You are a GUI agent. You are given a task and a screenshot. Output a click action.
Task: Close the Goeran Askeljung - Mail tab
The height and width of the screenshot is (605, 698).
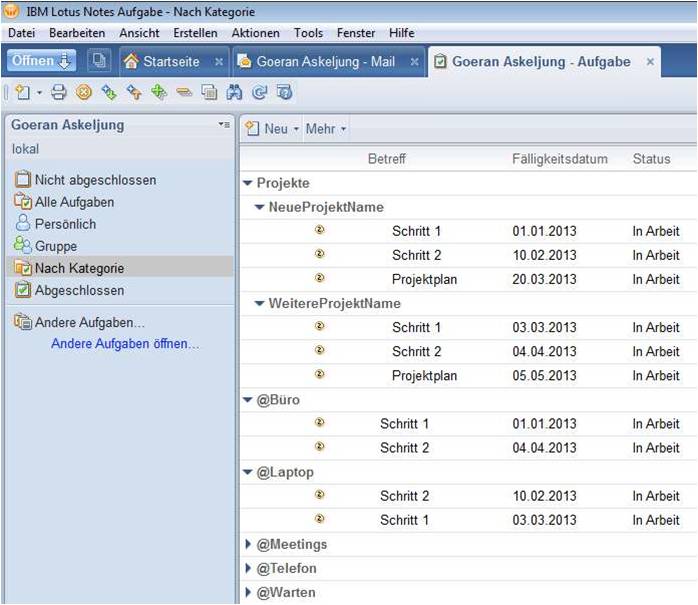(x=414, y=62)
